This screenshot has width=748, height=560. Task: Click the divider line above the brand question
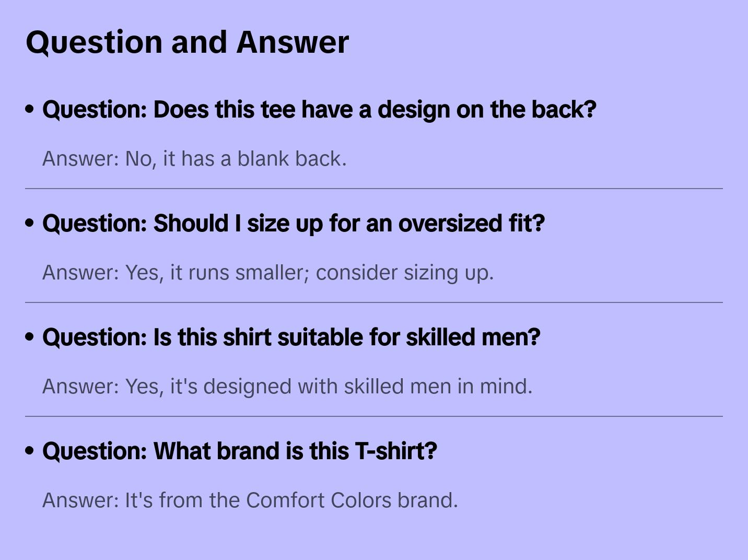pos(374,416)
